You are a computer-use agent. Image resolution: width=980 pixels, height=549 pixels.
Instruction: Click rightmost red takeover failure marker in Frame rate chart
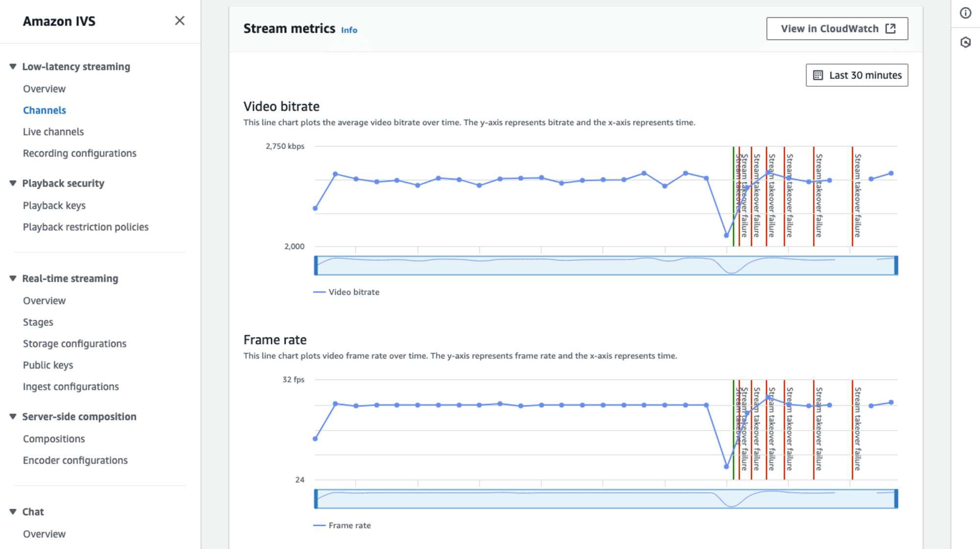tap(853, 430)
